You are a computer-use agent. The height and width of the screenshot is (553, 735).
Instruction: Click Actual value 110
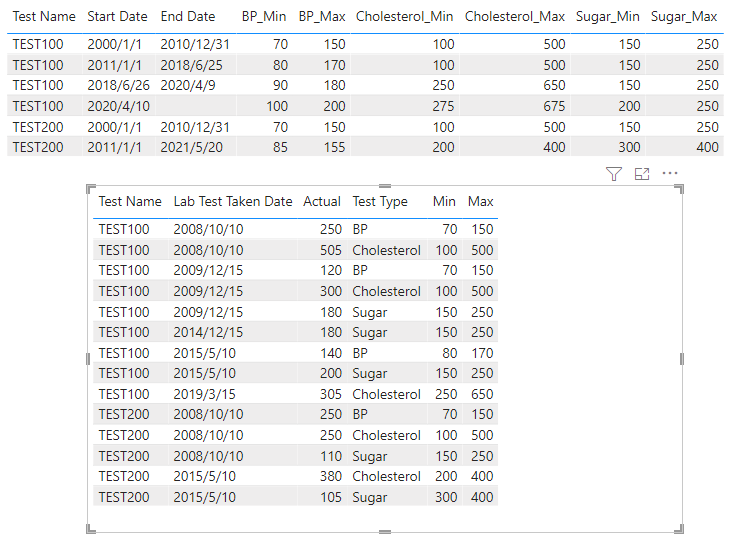coord(330,456)
